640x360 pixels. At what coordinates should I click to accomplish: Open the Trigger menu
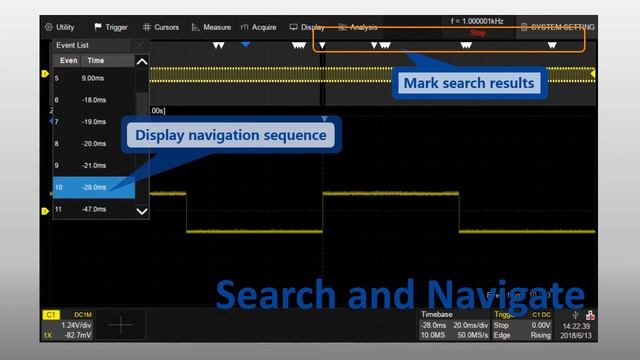point(111,27)
